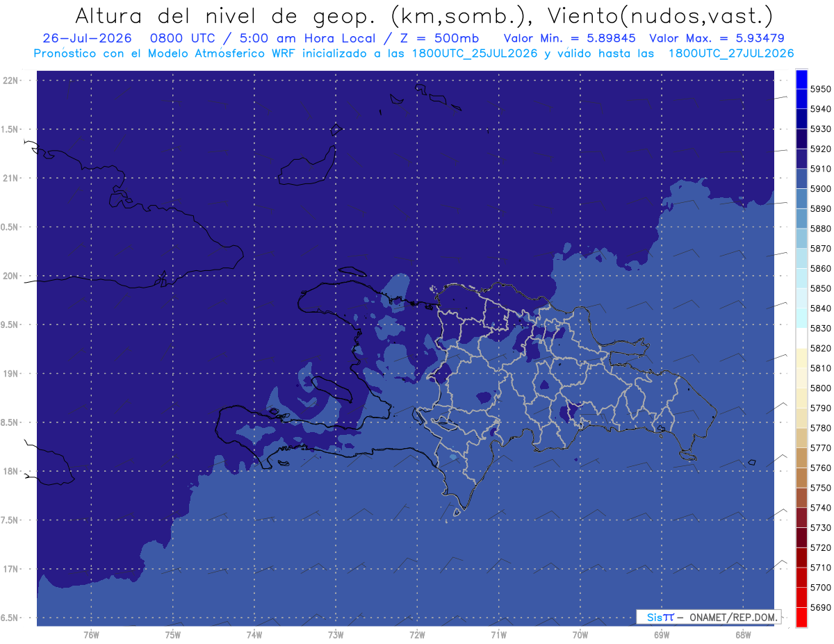Viewport: 834px width, 644px height.
Task: Click the '74W' longitude label
Action: click(254, 635)
